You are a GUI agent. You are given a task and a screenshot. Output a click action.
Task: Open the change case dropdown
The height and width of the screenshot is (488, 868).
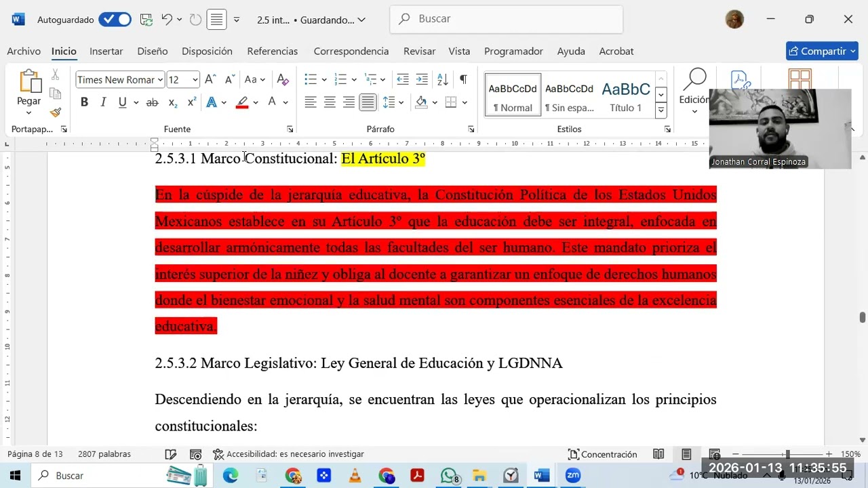(255, 79)
